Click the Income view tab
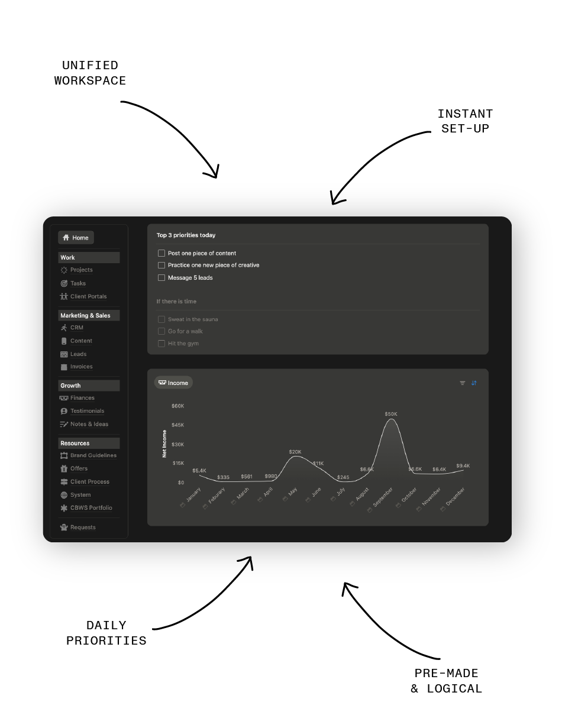This screenshot has height=728, width=562. click(x=173, y=383)
